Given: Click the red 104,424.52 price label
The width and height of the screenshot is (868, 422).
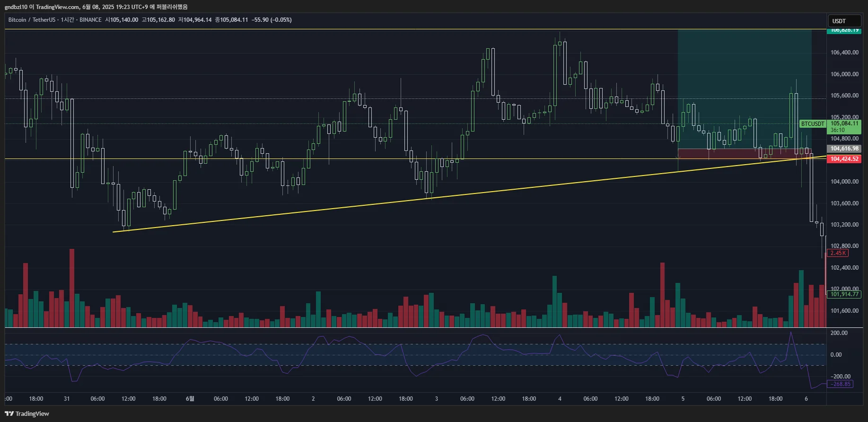Looking at the screenshot, I should 844,159.
